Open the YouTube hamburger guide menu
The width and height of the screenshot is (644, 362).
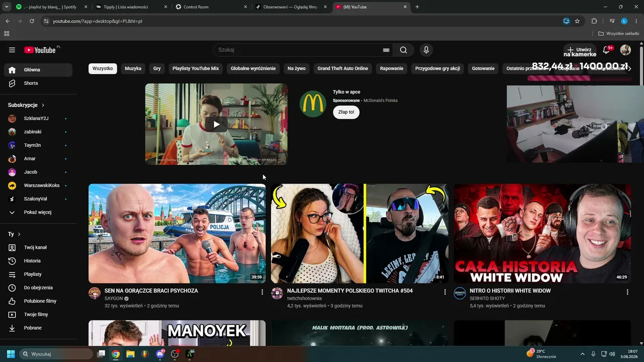click(x=12, y=50)
